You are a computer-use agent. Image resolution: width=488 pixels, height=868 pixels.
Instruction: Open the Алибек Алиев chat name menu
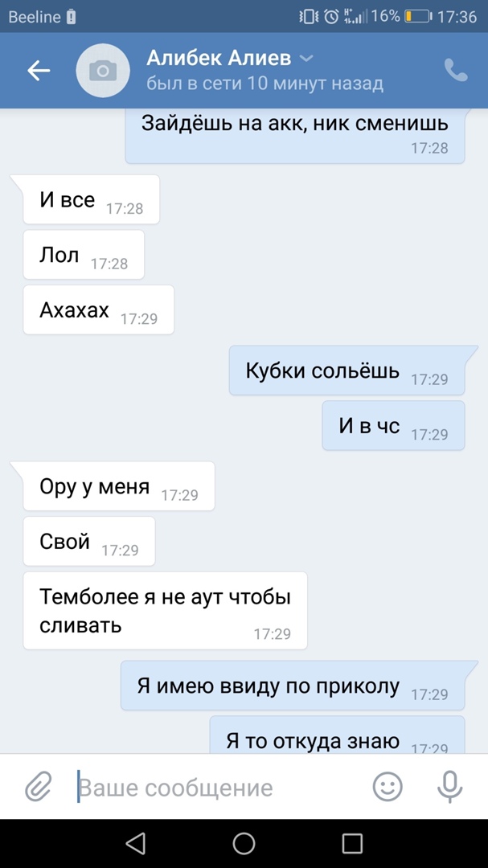(219, 58)
